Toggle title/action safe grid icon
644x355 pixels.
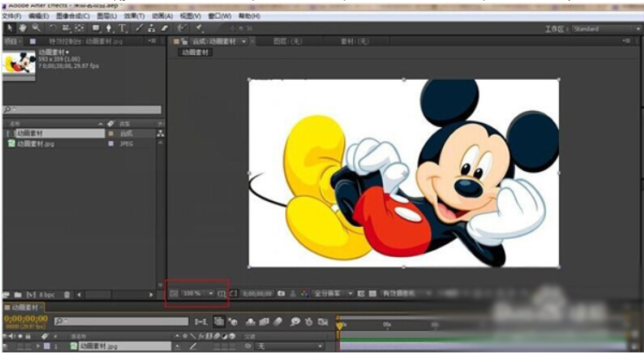click(x=222, y=293)
